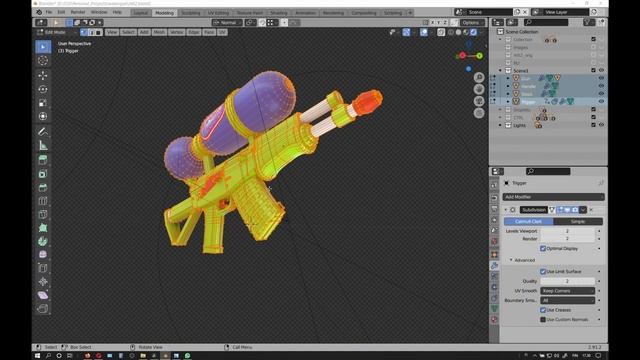
Task: Open the Add Modifier dropdown
Action: (x=553, y=197)
